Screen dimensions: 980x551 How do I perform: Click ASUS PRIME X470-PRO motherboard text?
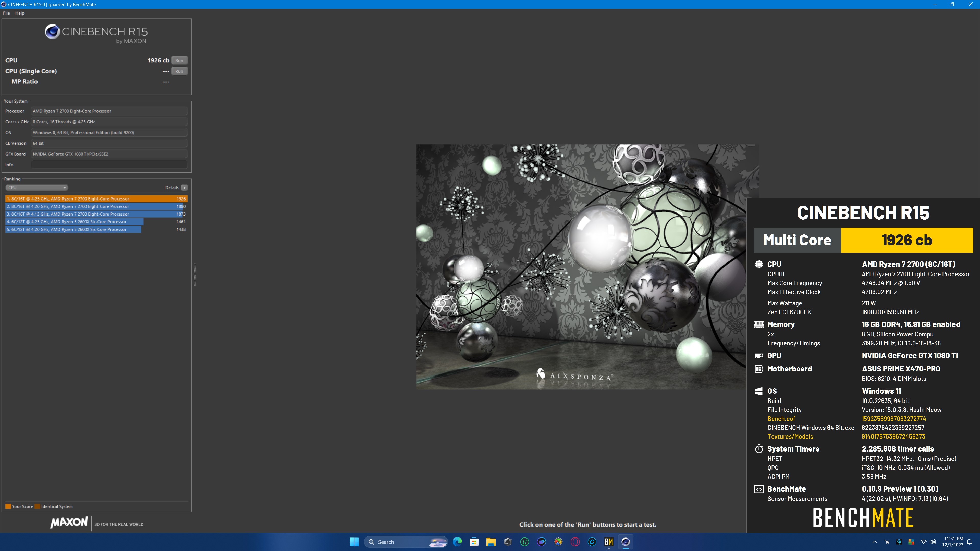901,369
